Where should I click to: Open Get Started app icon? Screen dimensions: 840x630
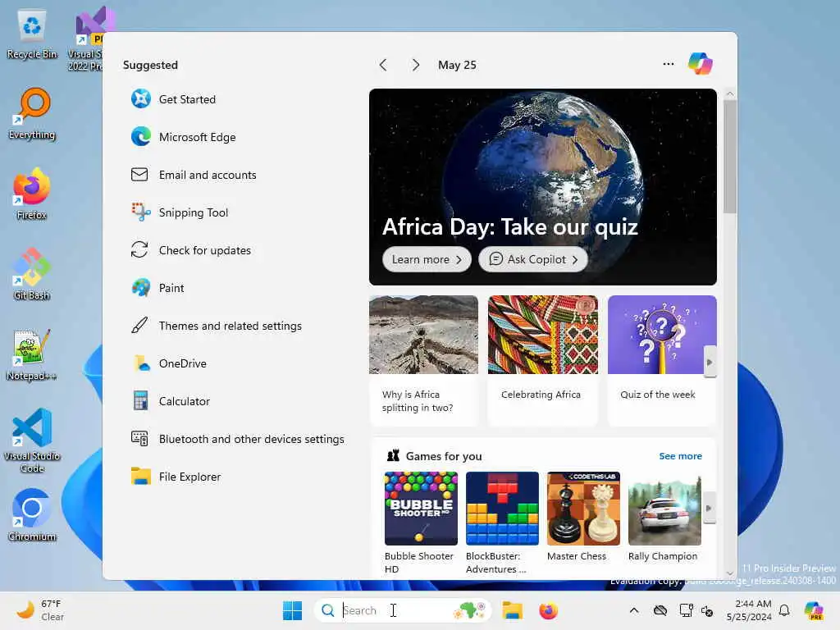[141, 99]
